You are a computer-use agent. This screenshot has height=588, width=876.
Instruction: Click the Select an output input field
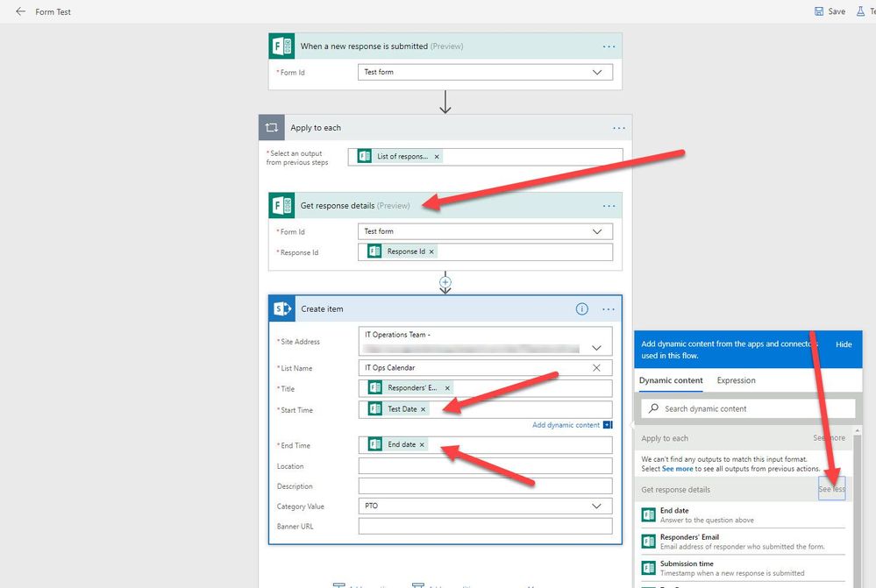tap(485, 157)
